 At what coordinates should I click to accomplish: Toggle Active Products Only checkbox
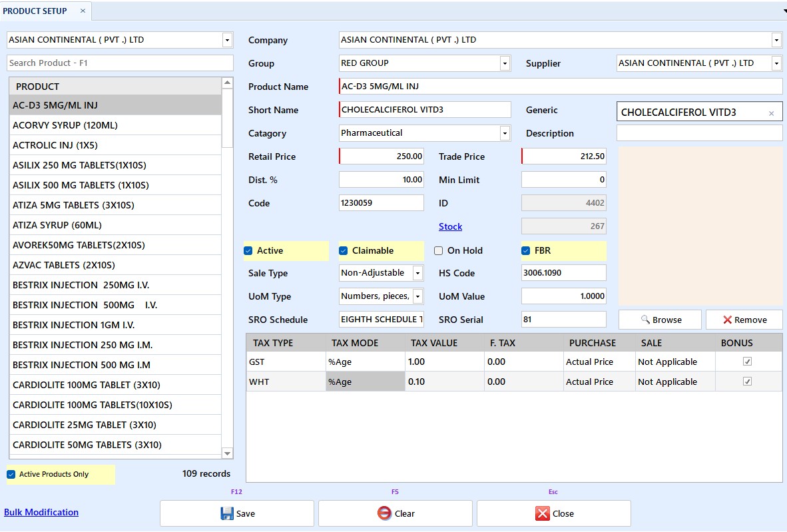click(x=11, y=474)
